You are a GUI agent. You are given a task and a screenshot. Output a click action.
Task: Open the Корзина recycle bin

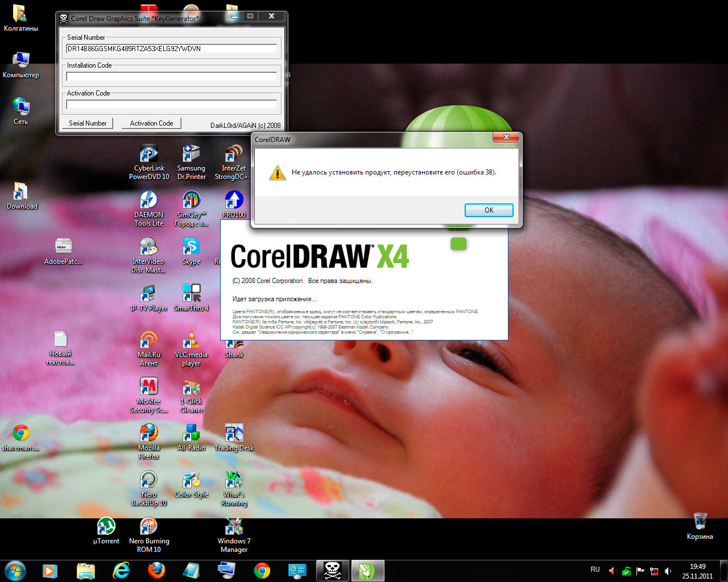pyautogui.click(x=700, y=526)
